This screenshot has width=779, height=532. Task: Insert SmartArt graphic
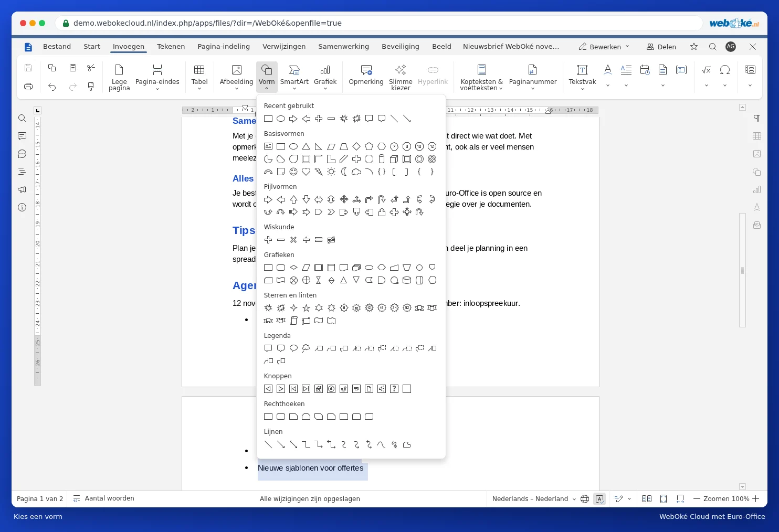[x=294, y=77]
